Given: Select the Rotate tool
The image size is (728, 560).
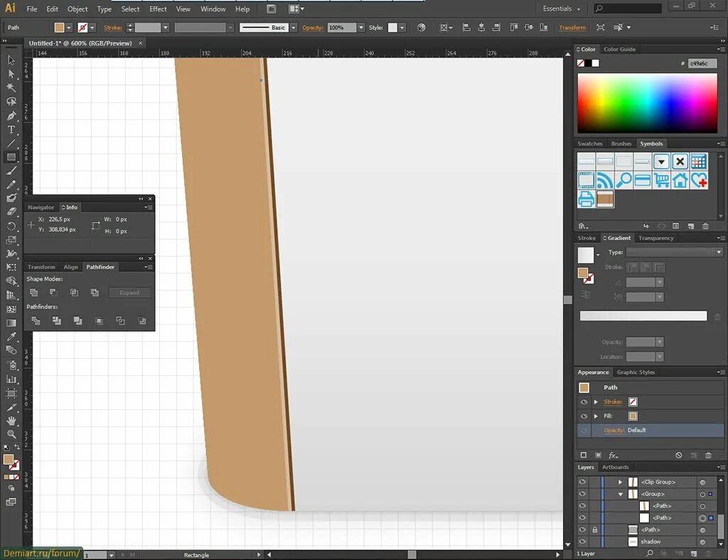Looking at the screenshot, I should click(11, 226).
